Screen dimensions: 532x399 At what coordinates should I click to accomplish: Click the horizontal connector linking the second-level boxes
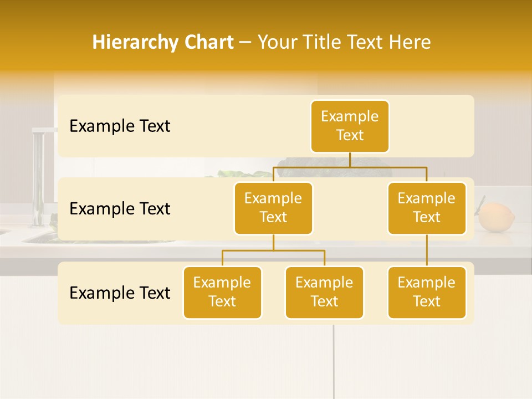click(x=350, y=166)
